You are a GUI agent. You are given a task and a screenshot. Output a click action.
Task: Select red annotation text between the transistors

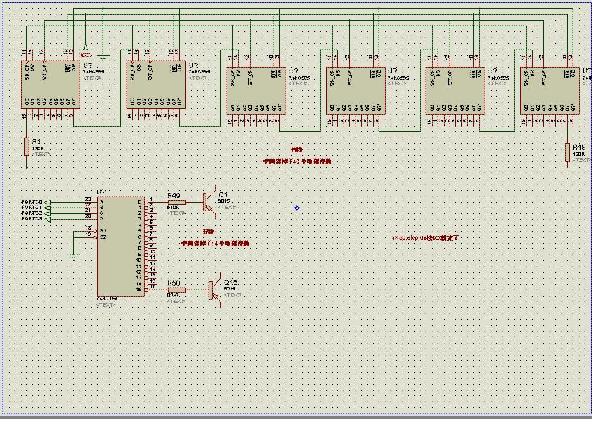215,244
